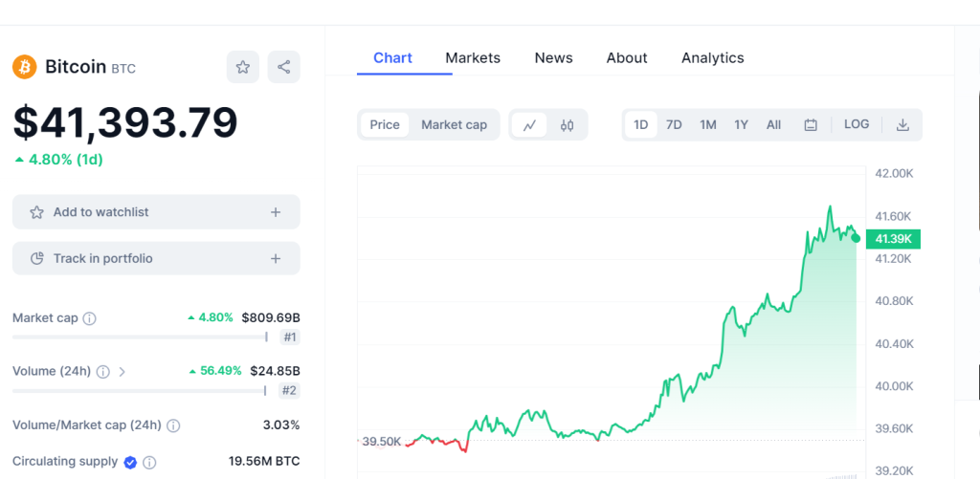This screenshot has width=980, height=479.
Task: Switch to candlestick chart icon
Action: [x=567, y=125]
